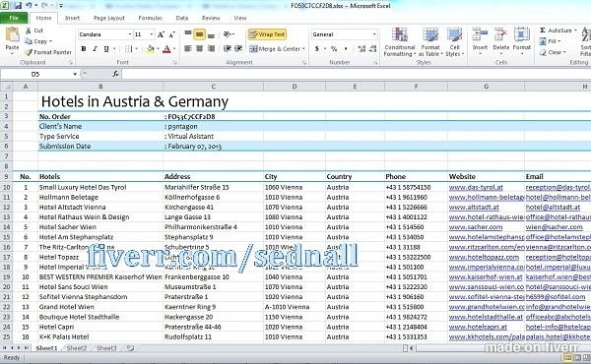Open the www.sacher.com website link
The width and height of the screenshot is (591, 364).
[x=476, y=227]
